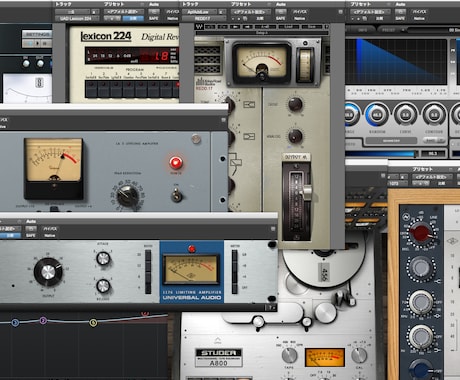The width and height of the screenshot is (460, 380).
Task: Click the Setup A field in REDD plugin
Action: 262,33
